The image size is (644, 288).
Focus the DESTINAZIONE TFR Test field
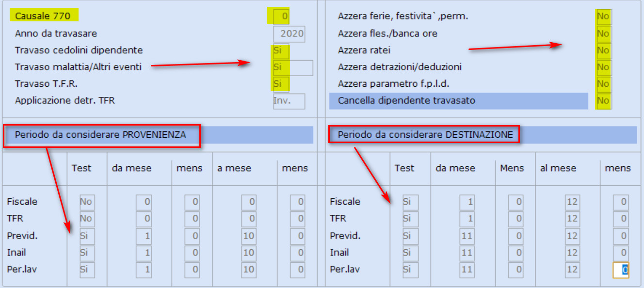point(410,219)
